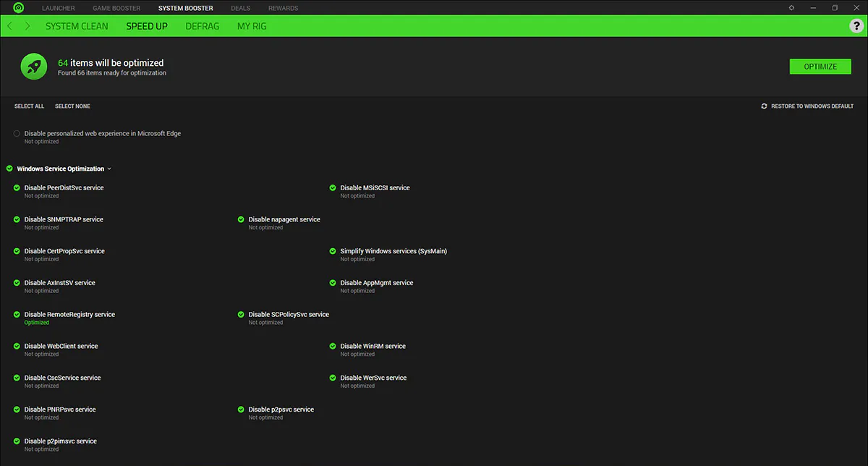Toggle Disable p2psvc service checkbox
Viewport: 868px width, 466px height.
(x=241, y=410)
